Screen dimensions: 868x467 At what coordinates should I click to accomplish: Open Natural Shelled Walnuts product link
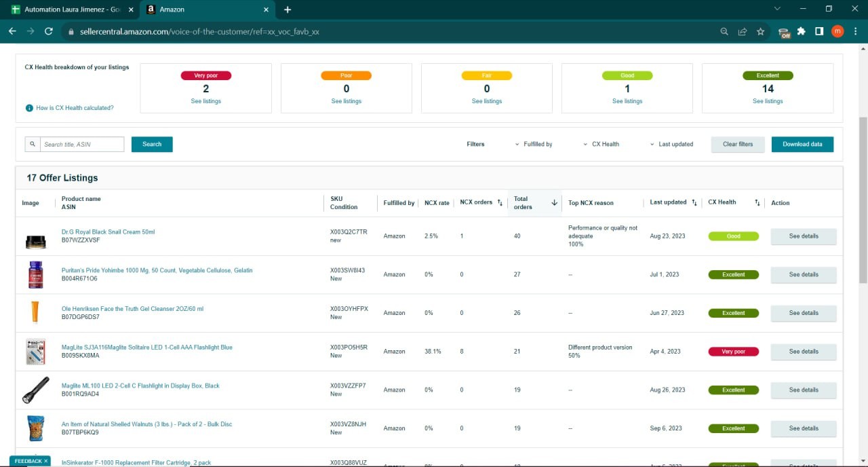146,424
